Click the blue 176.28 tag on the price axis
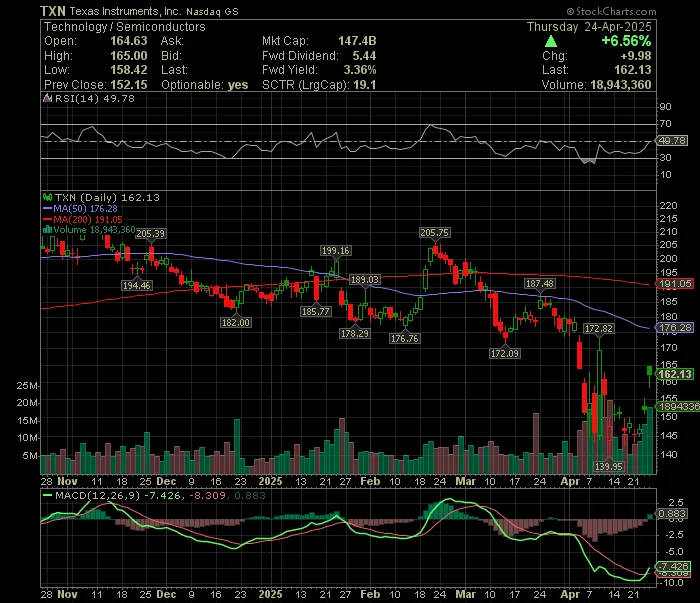700x603 pixels. [675, 327]
